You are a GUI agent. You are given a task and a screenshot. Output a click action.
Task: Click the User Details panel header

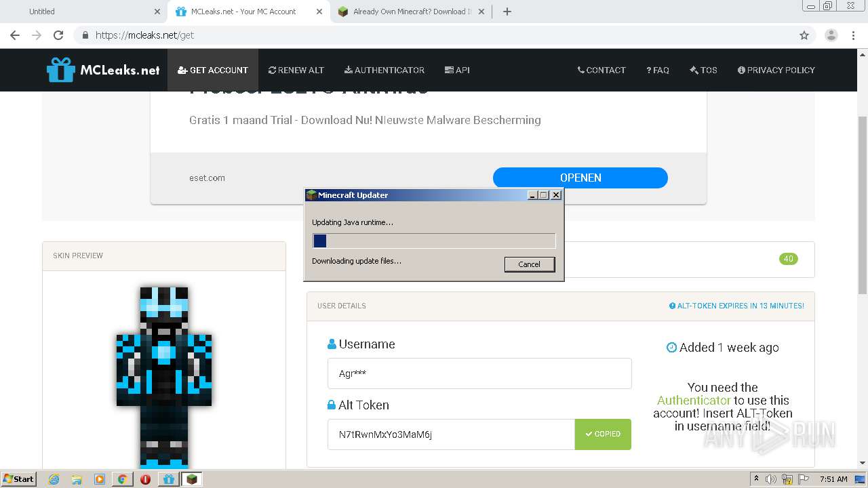561,306
